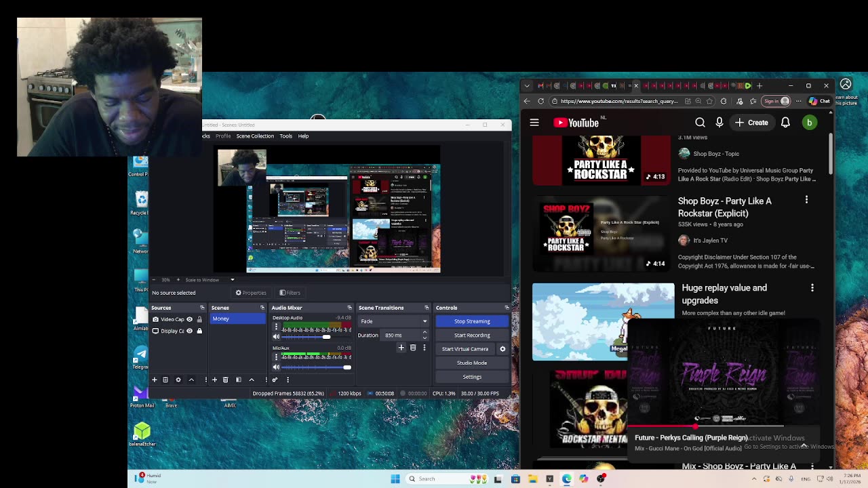868x488 pixels.
Task: Open Microsoft Edge from the taskbar
Action: click(x=567, y=479)
